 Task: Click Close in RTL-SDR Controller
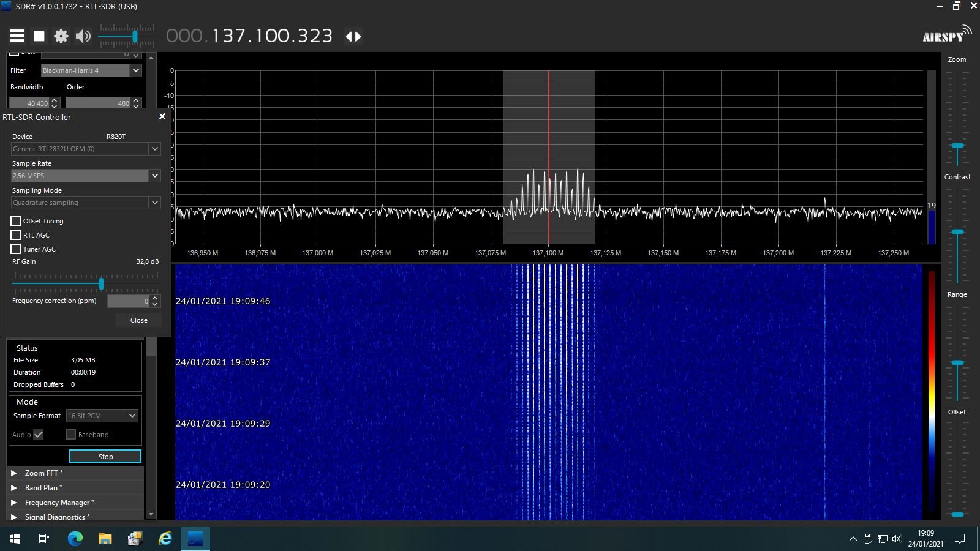[x=138, y=320]
